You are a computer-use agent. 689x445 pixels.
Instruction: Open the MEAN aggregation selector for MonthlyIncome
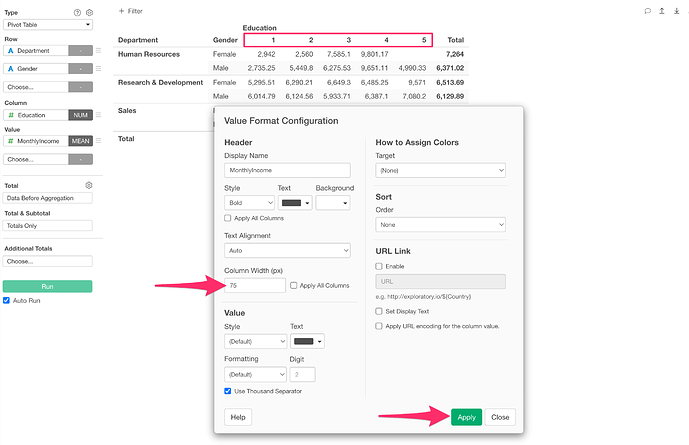tap(80, 141)
